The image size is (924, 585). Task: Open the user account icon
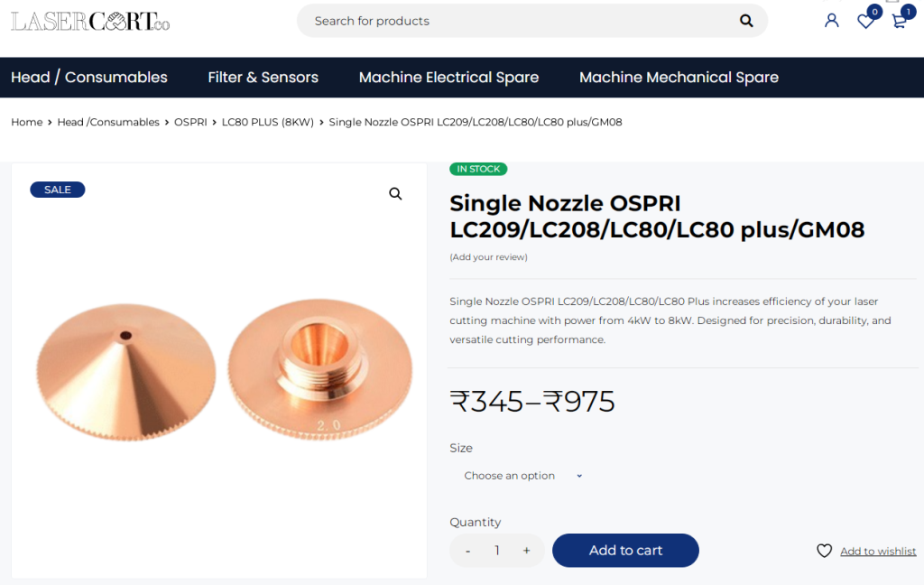[831, 21]
